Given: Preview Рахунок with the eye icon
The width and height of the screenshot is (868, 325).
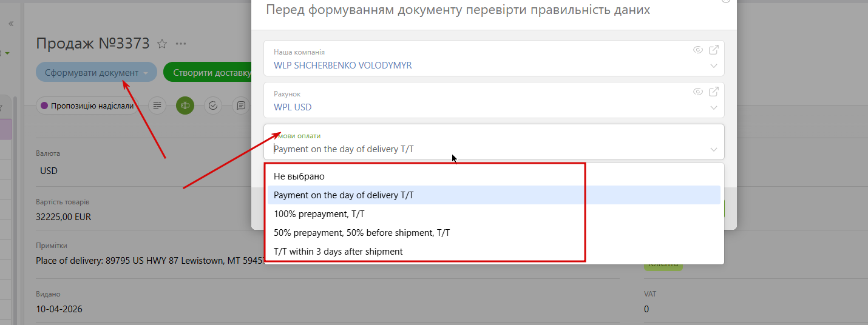Looking at the screenshot, I should point(698,92).
